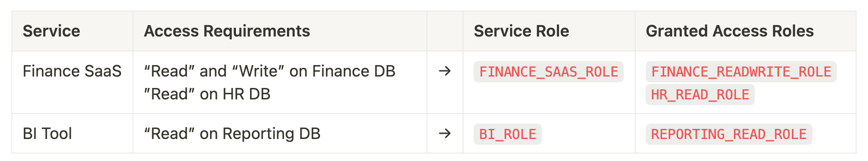Viewport: 868px width, 161px height.
Task: Select the BI Tool cell
Action: [72, 133]
